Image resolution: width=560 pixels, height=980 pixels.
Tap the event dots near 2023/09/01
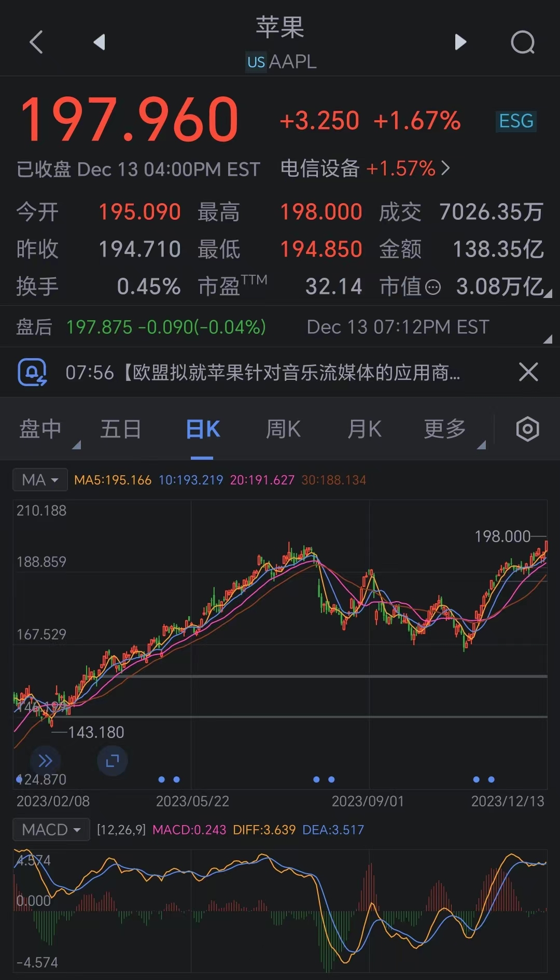click(x=324, y=779)
